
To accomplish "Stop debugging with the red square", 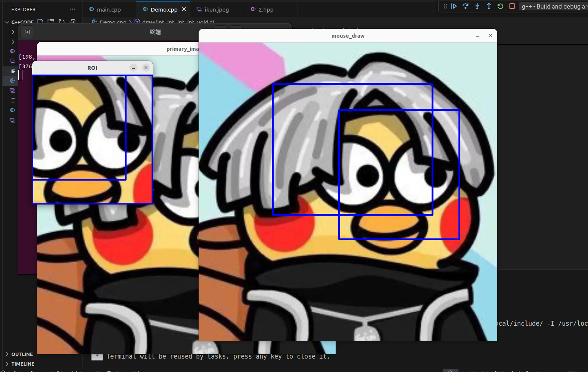I will (512, 6).
